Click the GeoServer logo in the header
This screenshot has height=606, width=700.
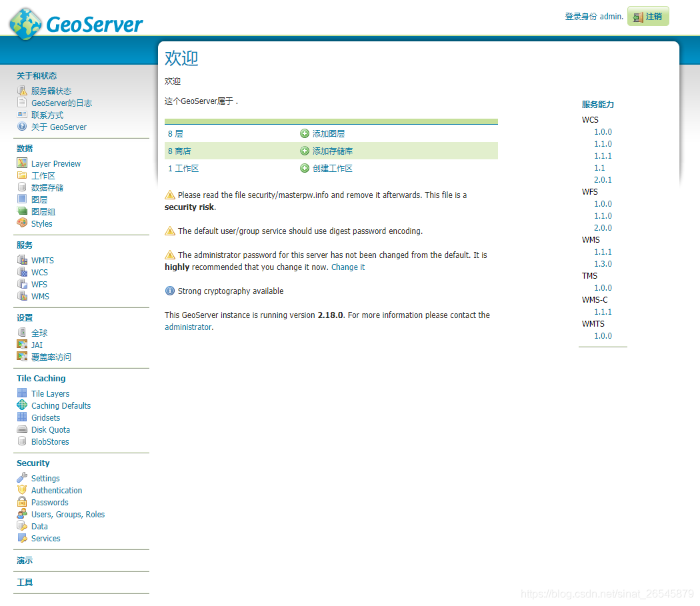coord(77,24)
